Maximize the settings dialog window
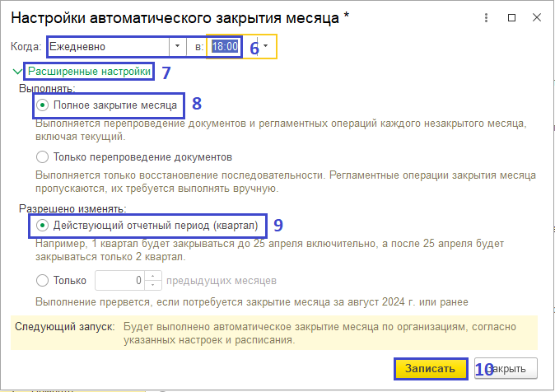Screen dimensions: 555x392 (511, 17)
